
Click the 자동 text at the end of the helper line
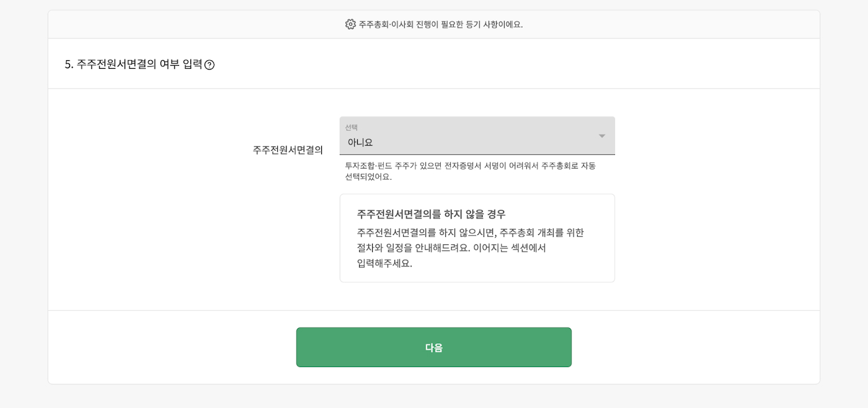point(587,166)
